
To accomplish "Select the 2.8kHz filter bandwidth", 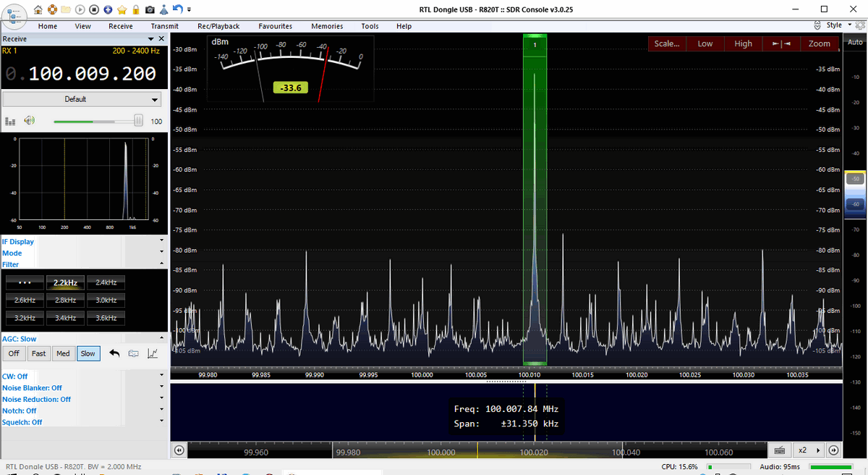I will click(66, 300).
